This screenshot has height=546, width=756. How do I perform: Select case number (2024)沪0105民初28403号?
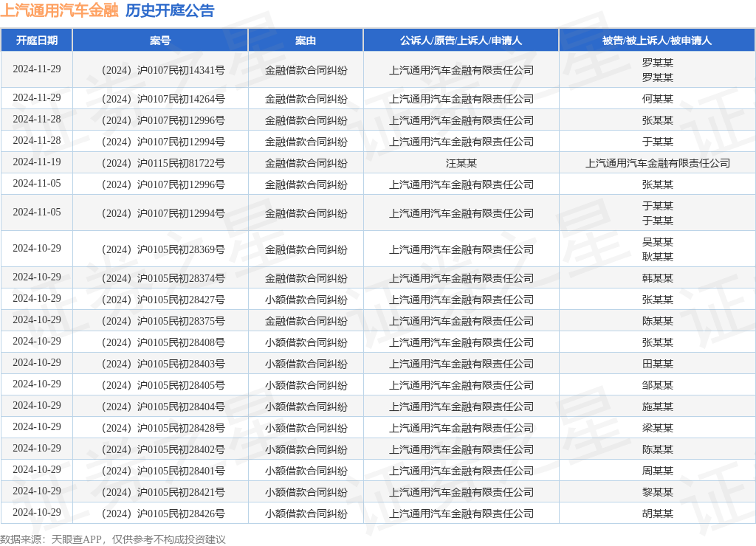[x=163, y=364]
